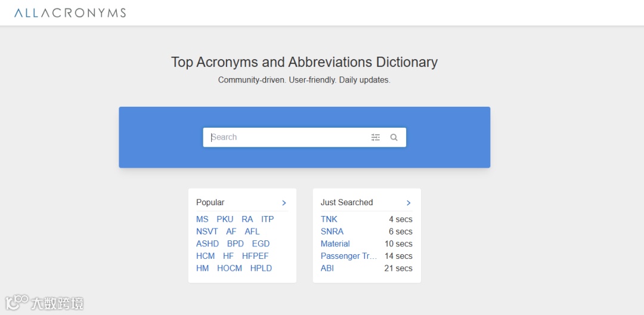
Task: Open the RA acronym link
Action: 247,220
